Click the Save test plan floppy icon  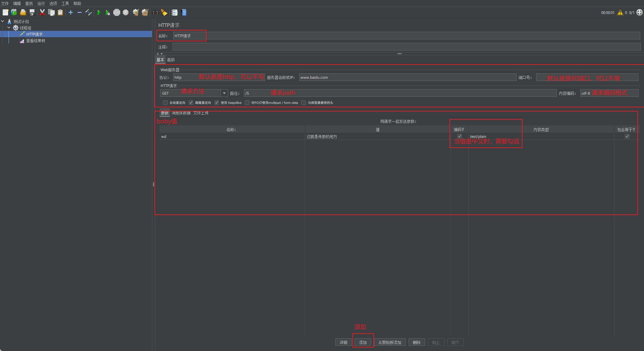32,12
